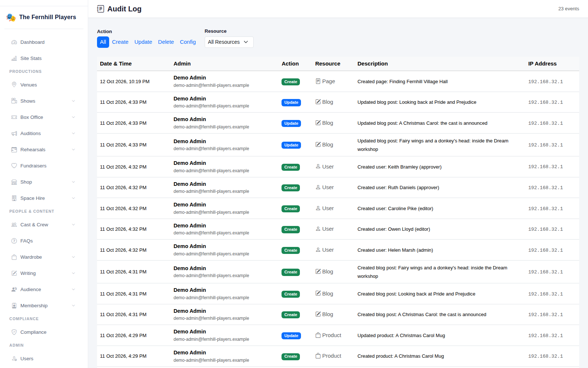Filter audit log by Create actions
Image resolution: width=588 pixels, height=368 pixels.
120,42
